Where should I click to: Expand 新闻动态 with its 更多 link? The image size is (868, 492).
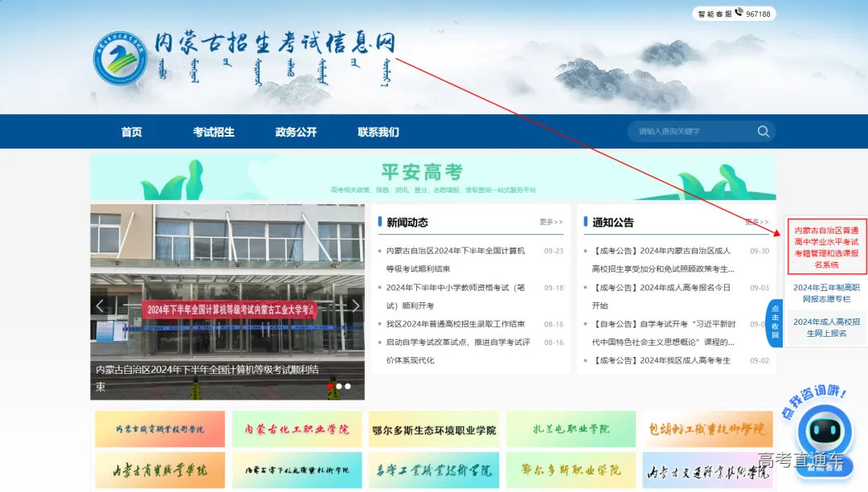551,223
